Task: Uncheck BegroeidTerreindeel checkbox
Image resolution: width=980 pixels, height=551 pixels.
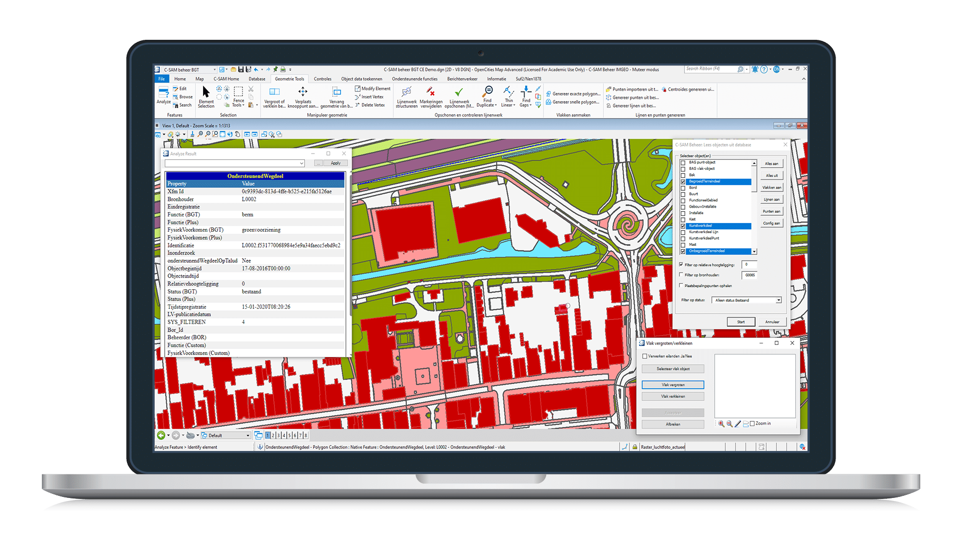Action: [683, 182]
